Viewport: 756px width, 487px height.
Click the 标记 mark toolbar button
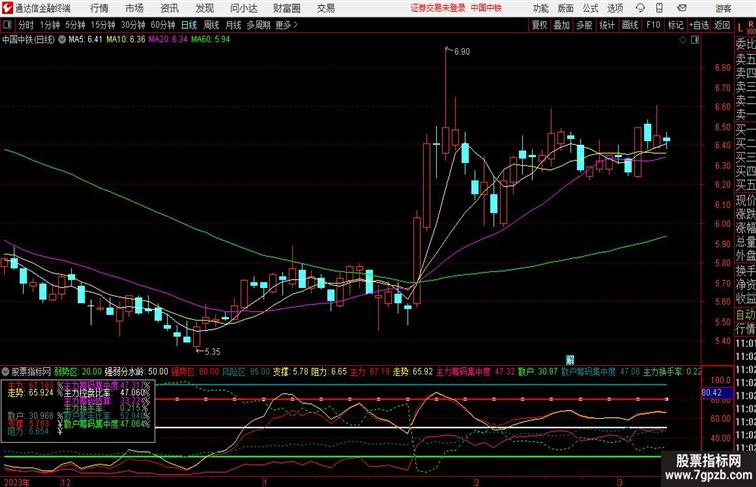click(x=675, y=25)
